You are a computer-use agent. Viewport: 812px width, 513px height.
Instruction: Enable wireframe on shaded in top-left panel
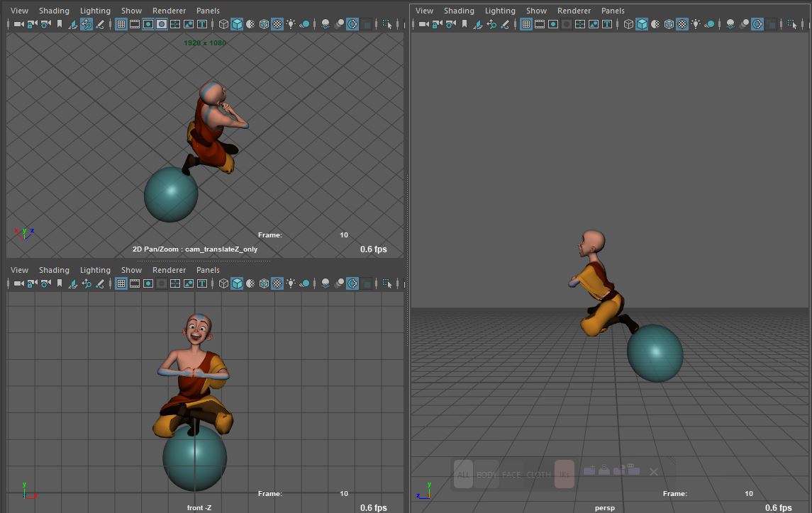coord(264,24)
